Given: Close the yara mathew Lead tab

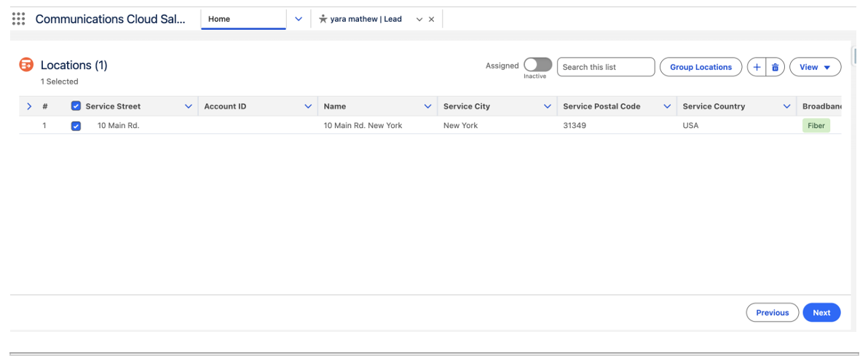Looking at the screenshot, I should 431,20.
